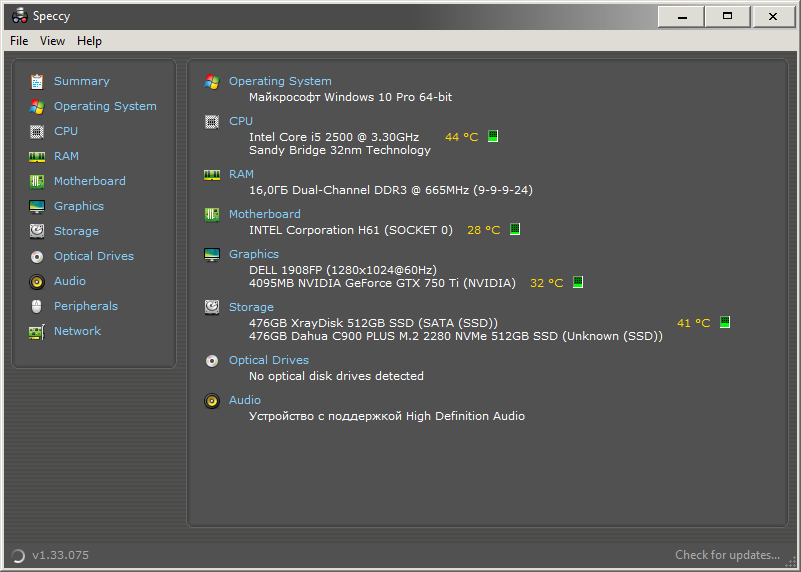Click the storage temperature indicator beside 41 °C

(x=725, y=323)
